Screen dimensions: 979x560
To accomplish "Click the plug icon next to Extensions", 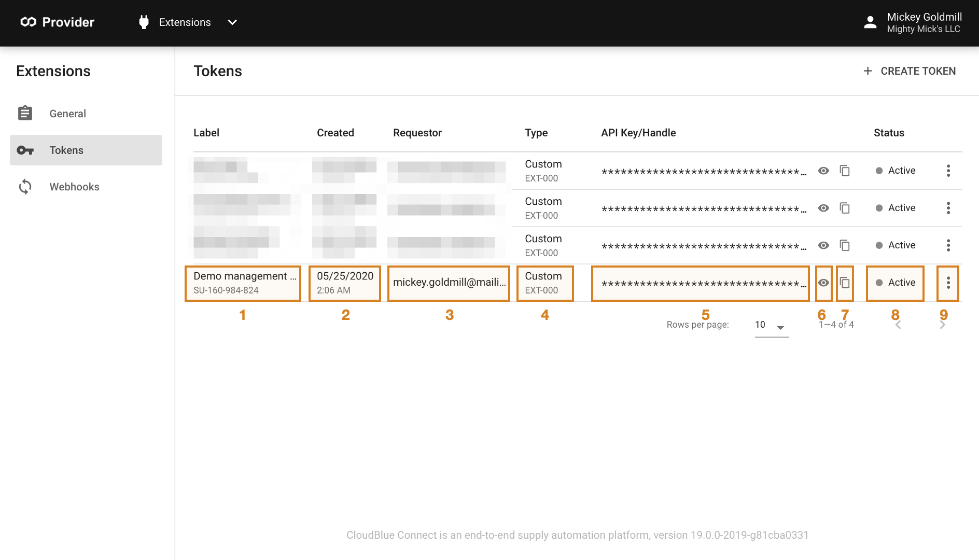I will [144, 22].
